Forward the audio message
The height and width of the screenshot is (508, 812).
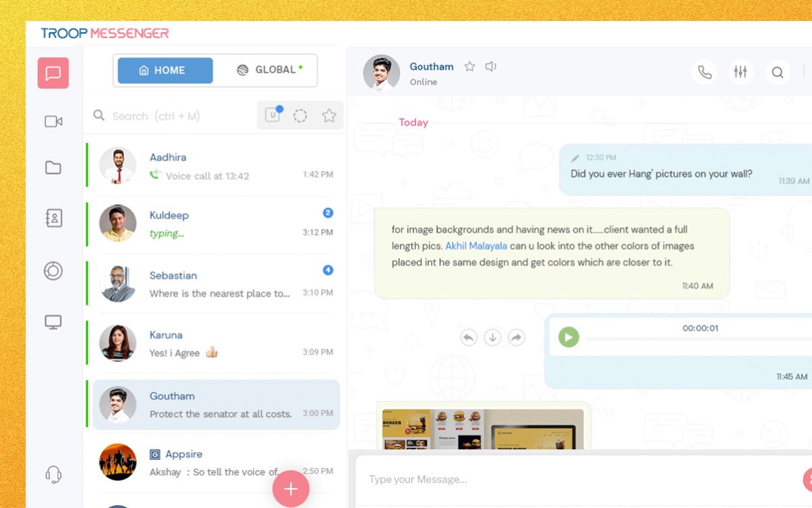[516, 338]
